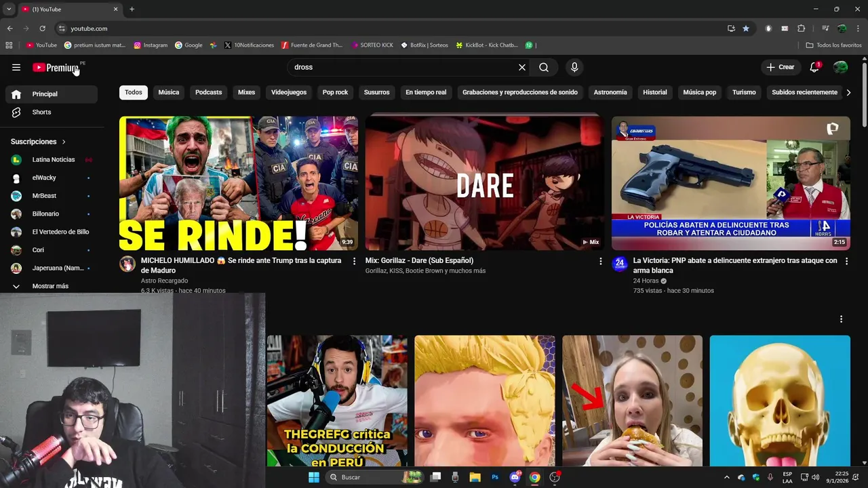Image resolution: width=868 pixels, height=488 pixels.
Task: Select the Podcasts filter chip
Action: (209, 92)
